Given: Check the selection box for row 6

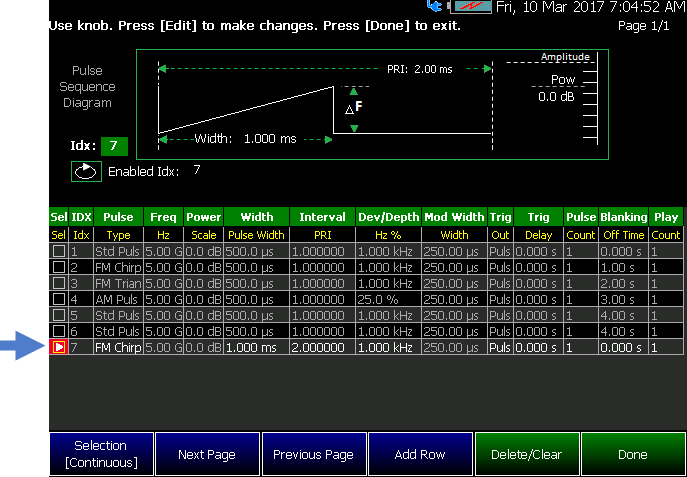Looking at the screenshot, I should 59,331.
